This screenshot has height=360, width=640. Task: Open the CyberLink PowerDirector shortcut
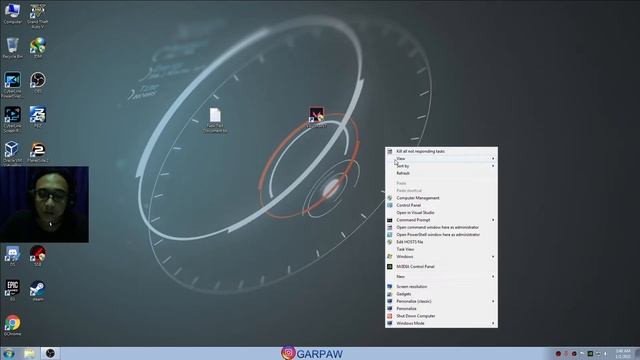coord(12,85)
